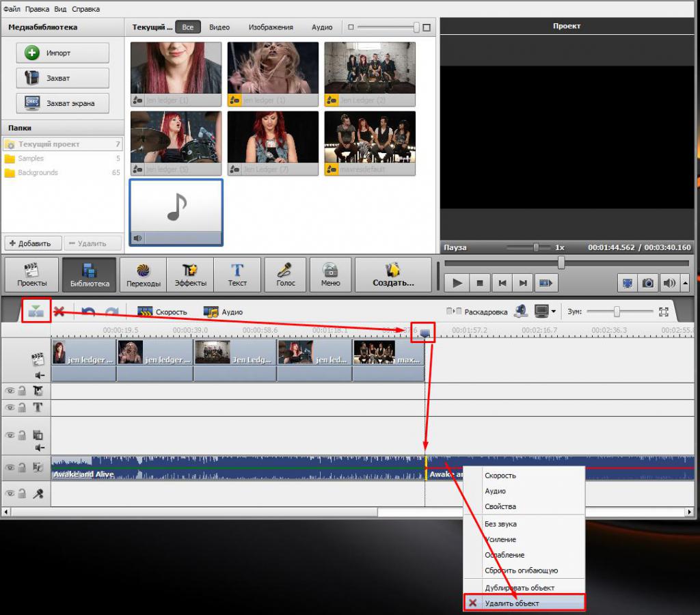This screenshot has width=700, height=615.
Task: Select the Текущий проект folder
Action: (x=62, y=144)
